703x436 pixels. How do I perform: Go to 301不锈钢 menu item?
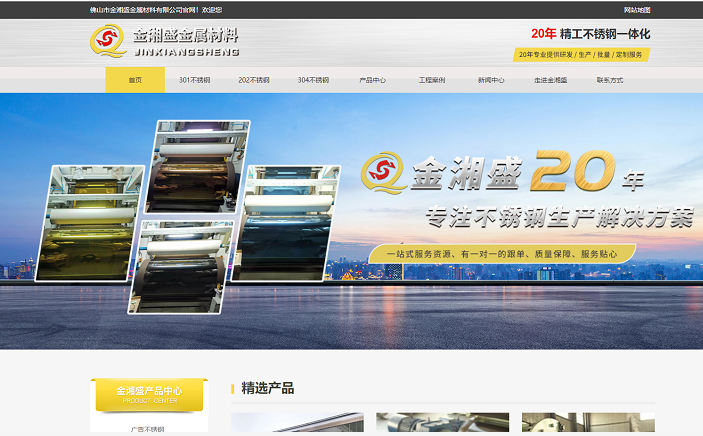click(x=194, y=80)
